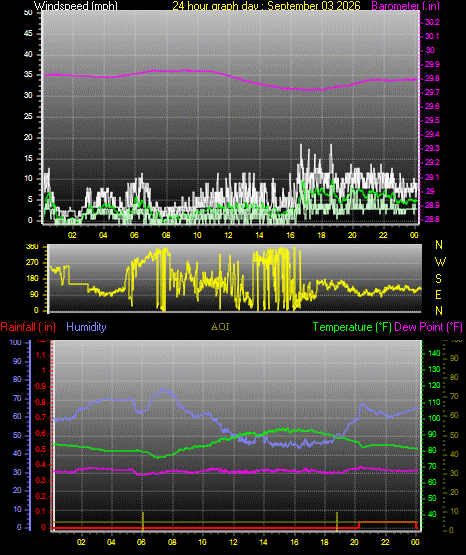Click the '35' windspeed axis value
Viewport: 466px width, 555px height.
point(28,74)
